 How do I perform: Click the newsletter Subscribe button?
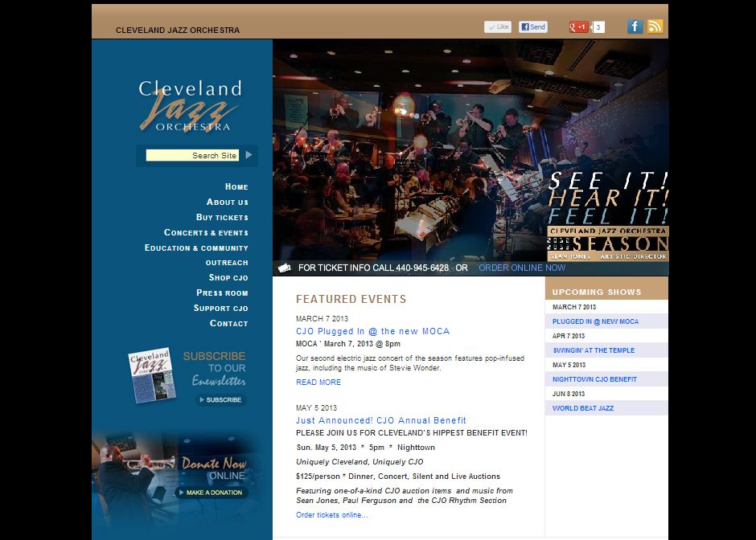point(221,400)
